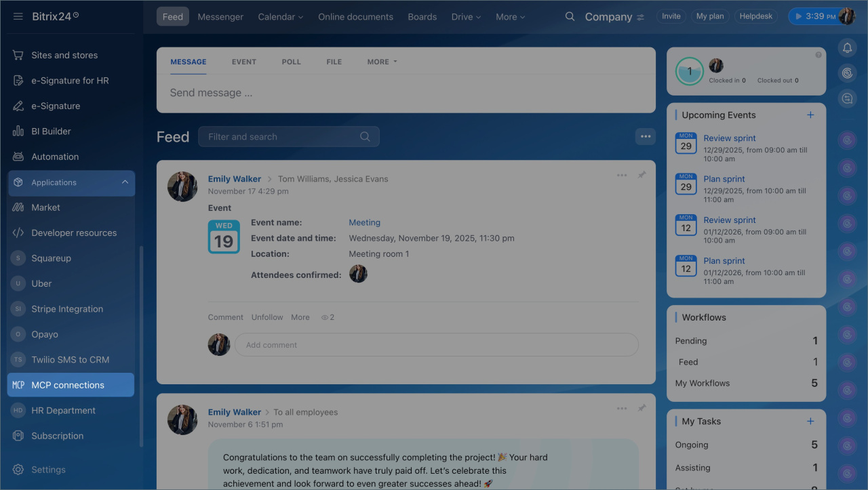Click the Invite button
Image resolution: width=868 pixels, height=490 pixels.
coord(671,16)
